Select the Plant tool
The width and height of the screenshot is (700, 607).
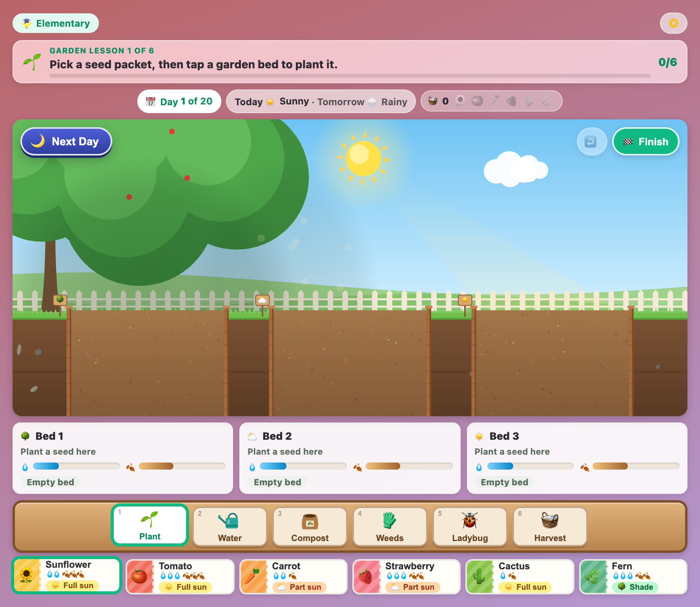tap(150, 525)
